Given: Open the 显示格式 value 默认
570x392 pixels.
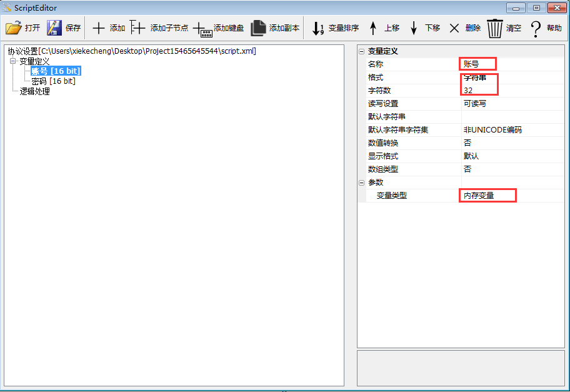Looking at the screenshot, I should coord(512,156).
